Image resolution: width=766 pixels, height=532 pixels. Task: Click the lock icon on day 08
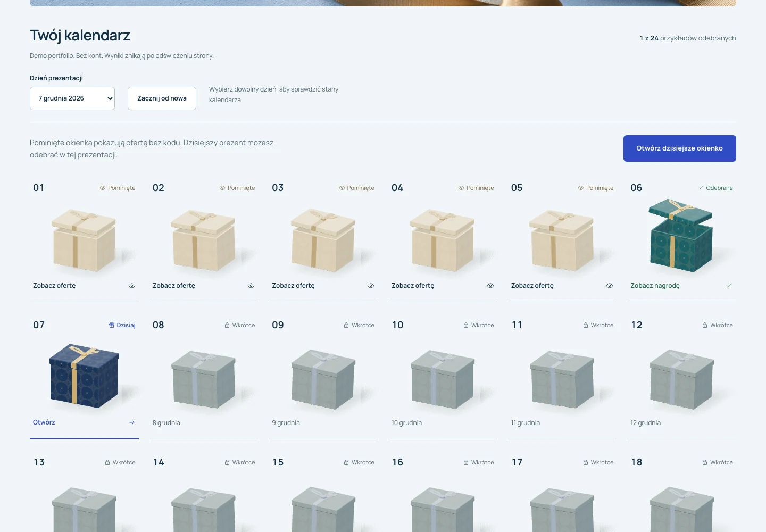pos(227,325)
